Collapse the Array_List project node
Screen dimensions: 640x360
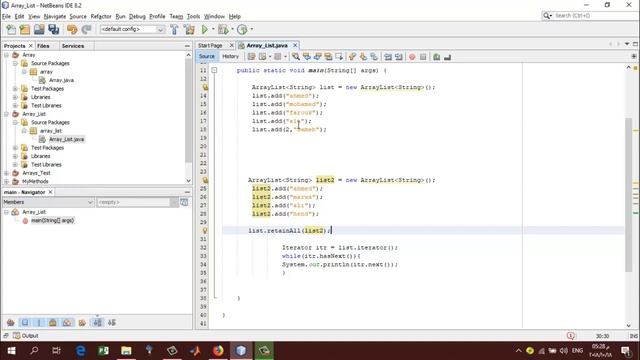[7, 114]
